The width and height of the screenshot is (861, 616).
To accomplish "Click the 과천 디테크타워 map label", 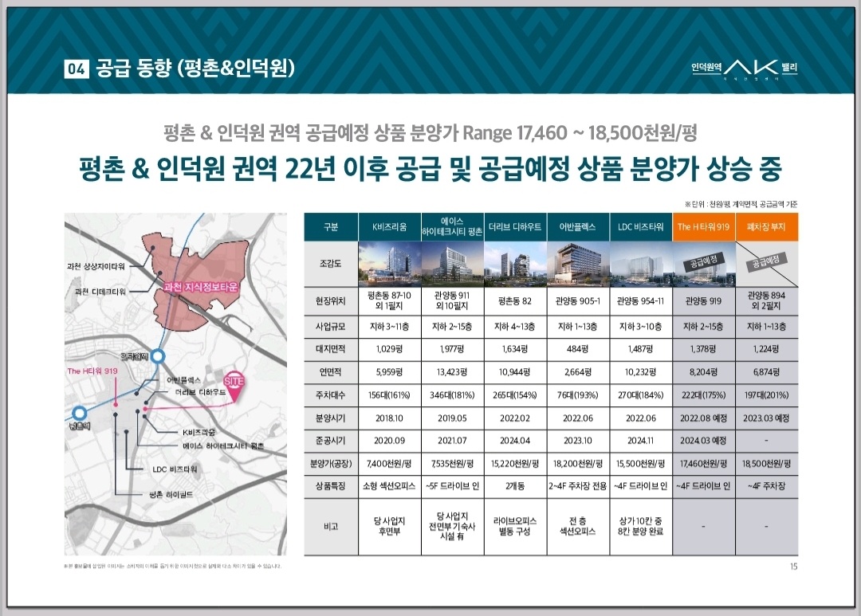I will click(100, 292).
